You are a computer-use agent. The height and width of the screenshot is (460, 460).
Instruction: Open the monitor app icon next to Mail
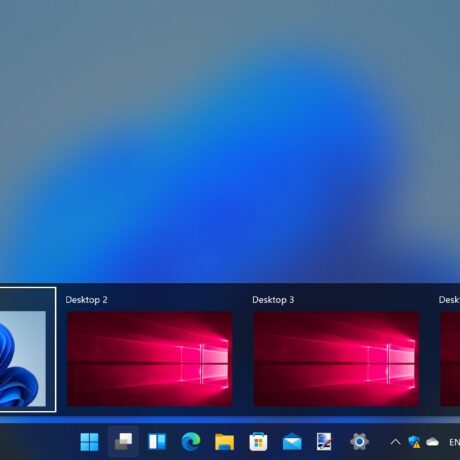point(324,442)
